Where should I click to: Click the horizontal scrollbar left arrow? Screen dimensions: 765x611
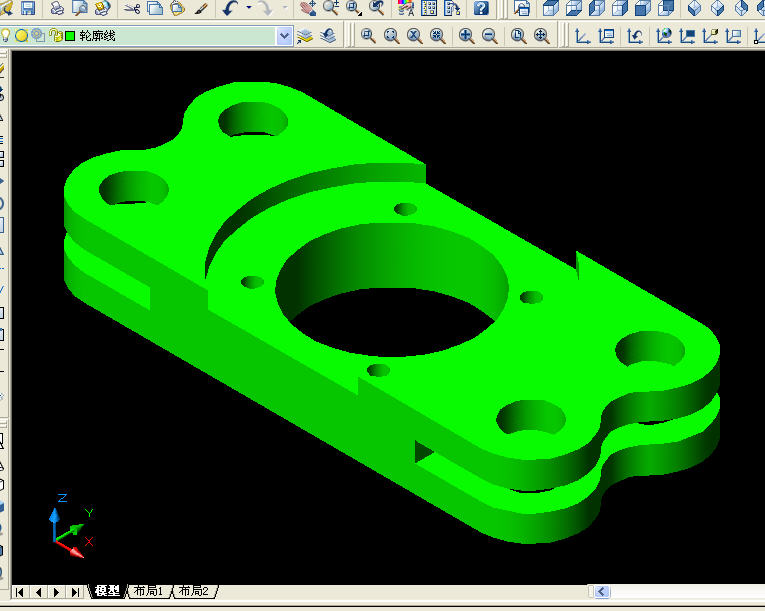pos(602,592)
